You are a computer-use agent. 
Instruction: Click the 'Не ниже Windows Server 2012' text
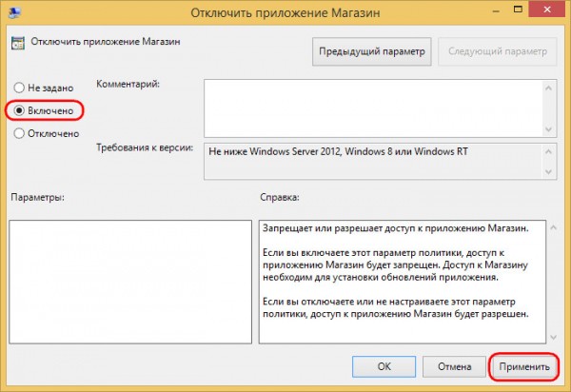pos(275,151)
